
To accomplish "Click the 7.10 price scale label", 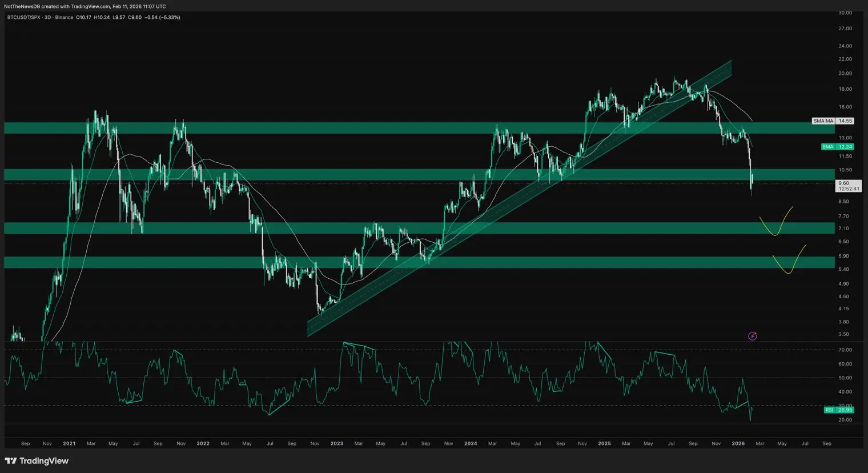I will 843,229.
